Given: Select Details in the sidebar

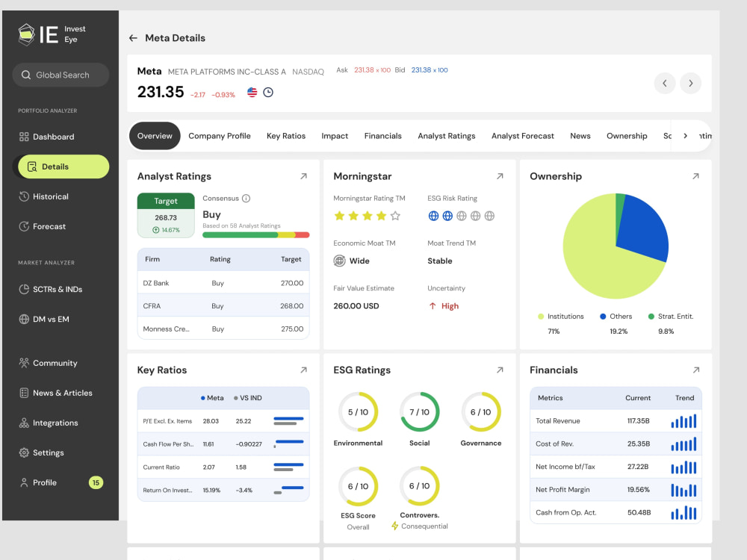Looking at the screenshot, I should pyautogui.click(x=63, y=167).
